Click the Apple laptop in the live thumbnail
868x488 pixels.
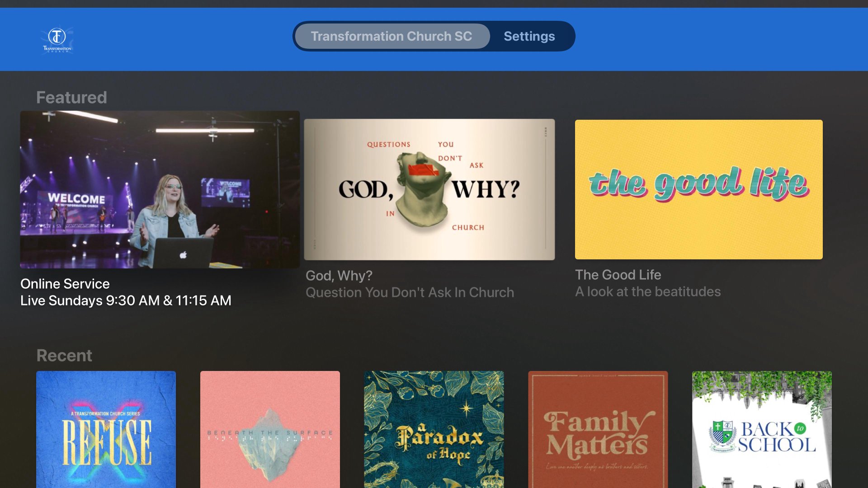pyautogui.click(x=183, y=253)
